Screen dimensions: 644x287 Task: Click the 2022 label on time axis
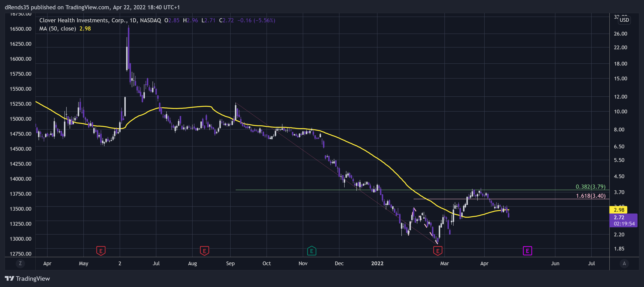pos(377,263)
